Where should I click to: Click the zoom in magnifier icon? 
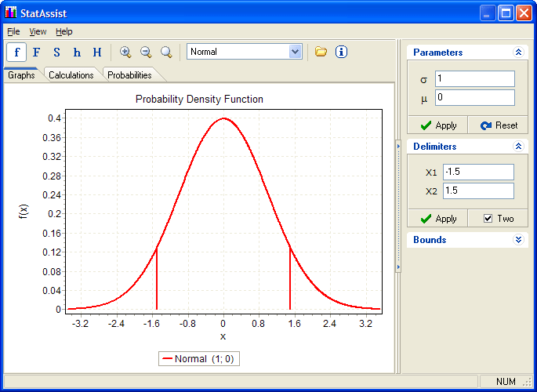(x=125, y=53)
